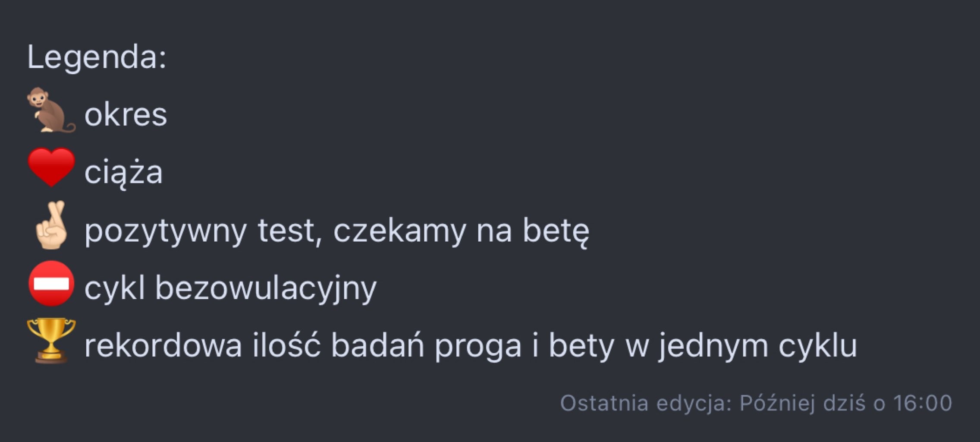This screenshot has height=442, width=980.
Task: Click the word rekordowa
Action: point(163,345)
